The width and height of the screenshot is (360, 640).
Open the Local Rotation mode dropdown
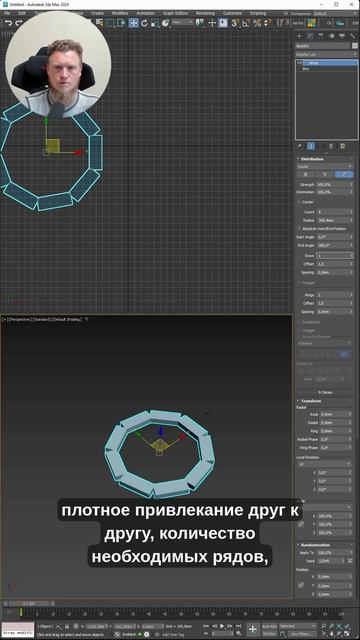(x=325, y=464)
